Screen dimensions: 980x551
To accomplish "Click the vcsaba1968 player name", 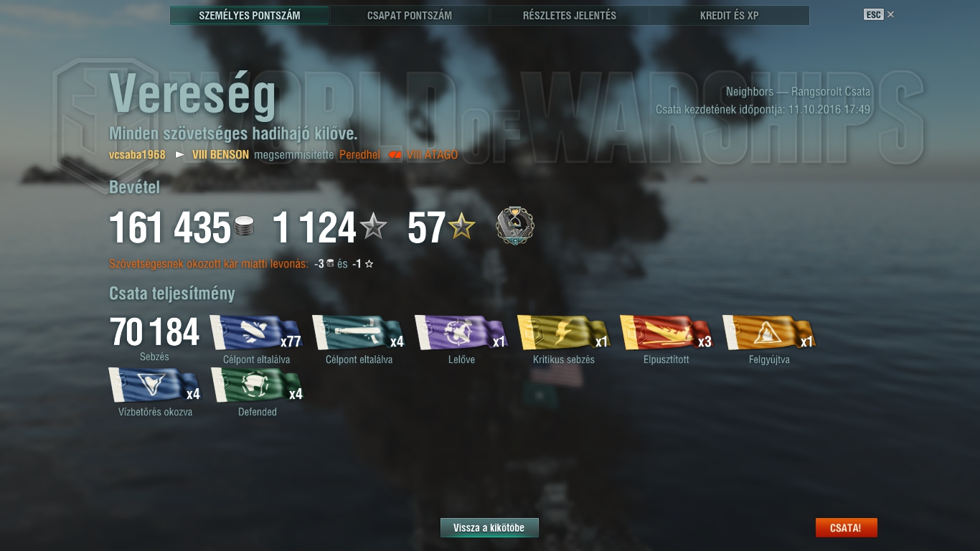I will tap(137, 154).
